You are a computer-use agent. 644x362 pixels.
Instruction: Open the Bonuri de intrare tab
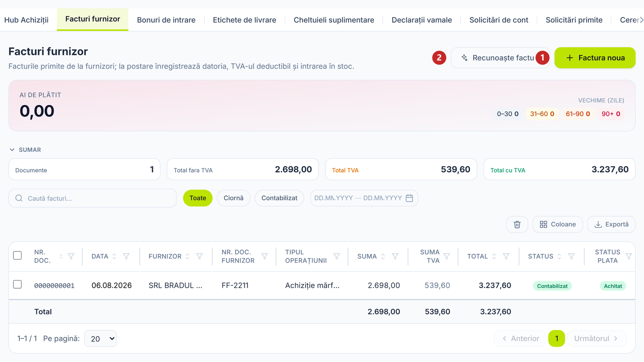166,20
